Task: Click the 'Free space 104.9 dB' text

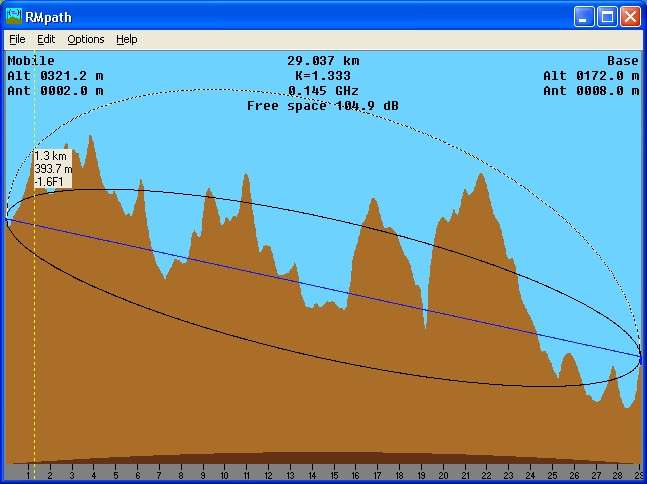Action: (323, 106)
